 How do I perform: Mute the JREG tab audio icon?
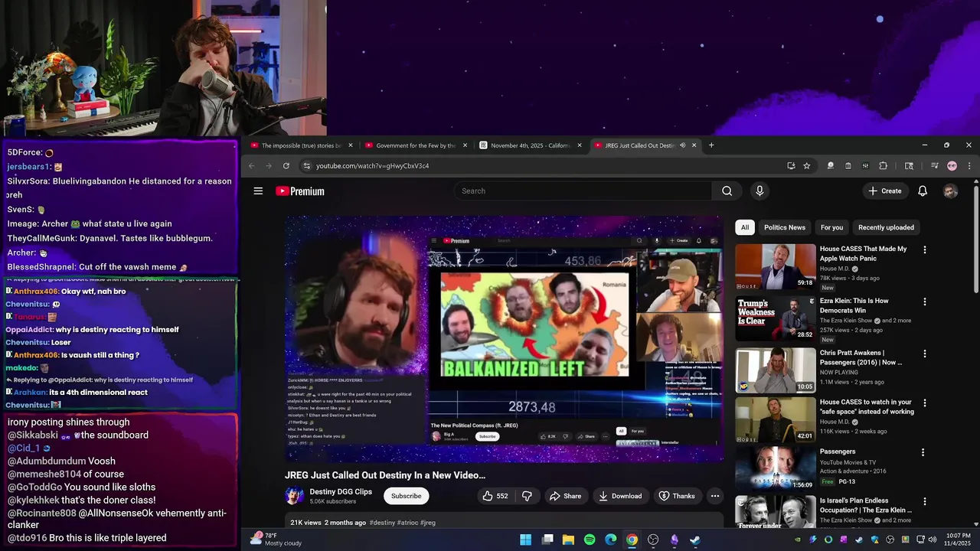(x=682, y=145)
